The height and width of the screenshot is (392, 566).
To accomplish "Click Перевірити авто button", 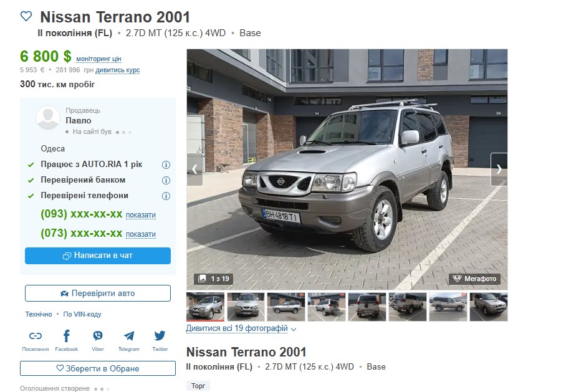I will [x=98, y=293].
